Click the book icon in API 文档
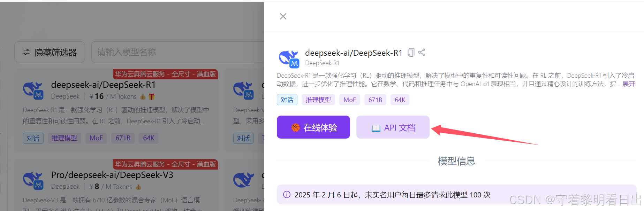This screenshot has width=644, height=211. click(x=376, y=128)
